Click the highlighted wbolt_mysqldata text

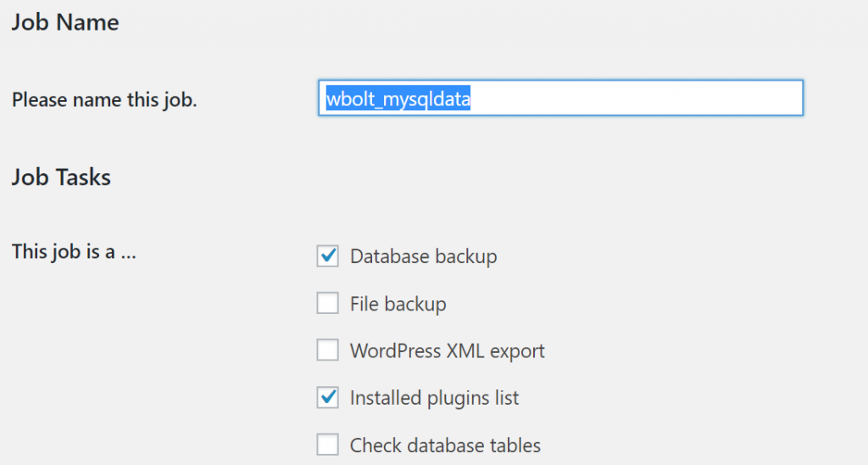pos(398,99)
